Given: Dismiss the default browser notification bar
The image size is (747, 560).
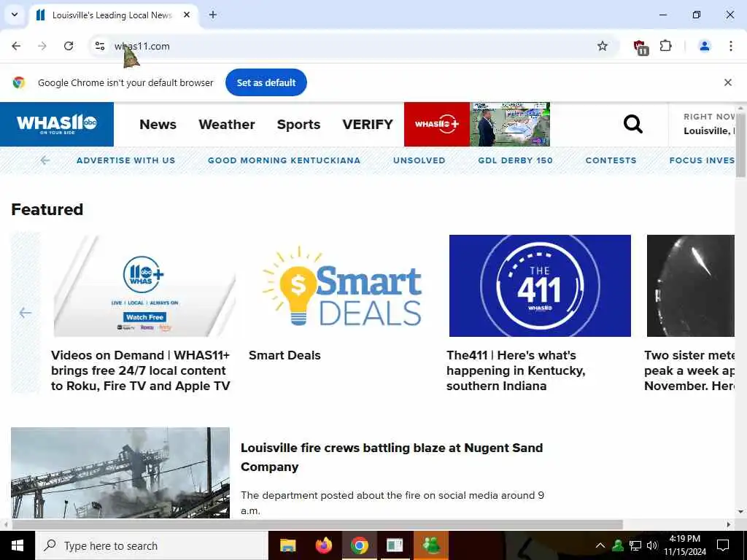Looking at the screenshot, I should click(727, 82).
